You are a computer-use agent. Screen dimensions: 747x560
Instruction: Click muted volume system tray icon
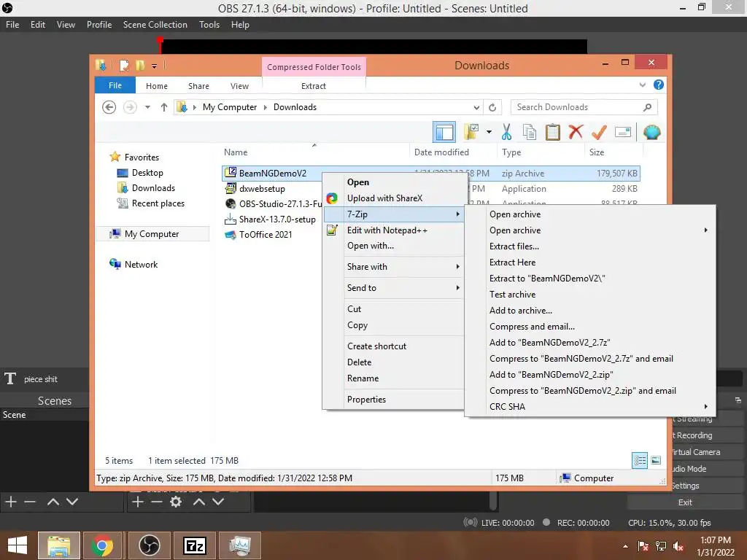[x=679, y=547]
